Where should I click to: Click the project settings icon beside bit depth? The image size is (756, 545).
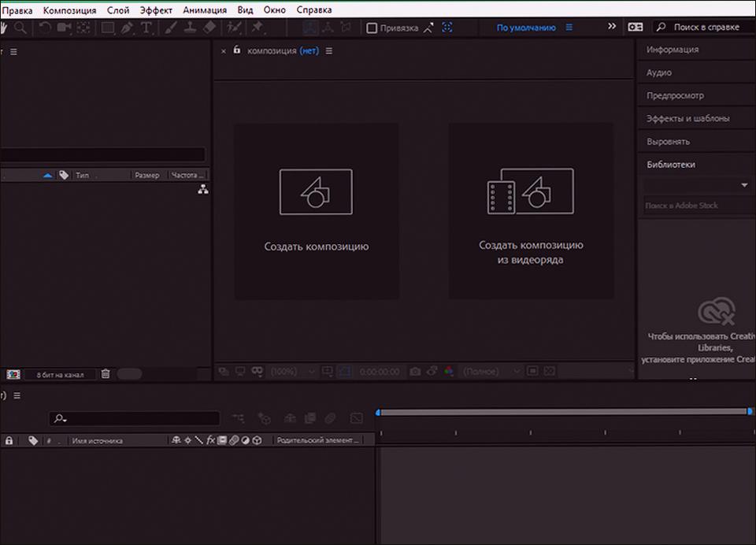pos(13,374)
